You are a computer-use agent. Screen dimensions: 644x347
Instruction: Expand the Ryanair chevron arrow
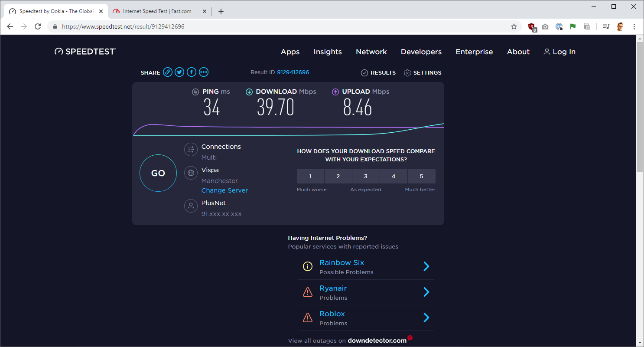[x=426, y=292]
